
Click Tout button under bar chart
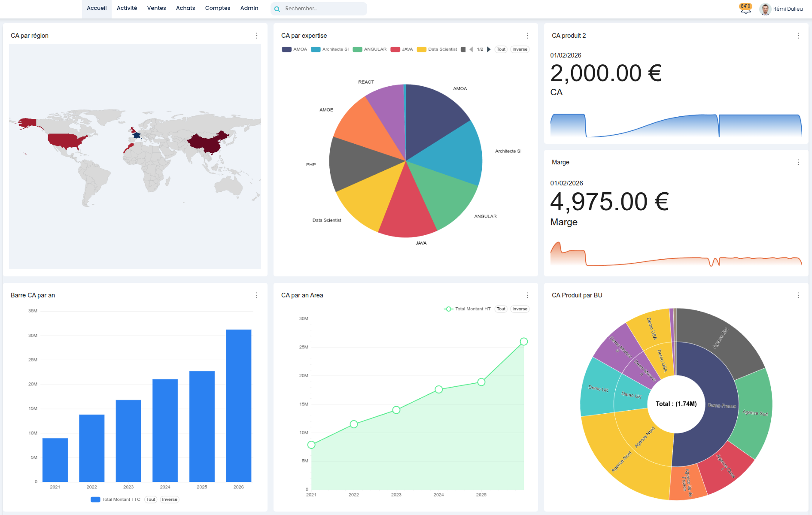point(151,500)
